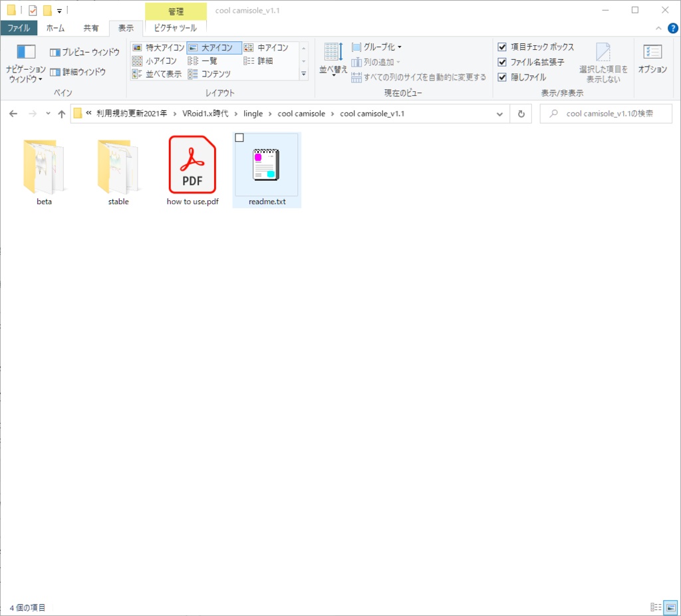Navigate to lingle in breadcrumb
The height and width of the screenshot is (616, 681).
point(253,114)
